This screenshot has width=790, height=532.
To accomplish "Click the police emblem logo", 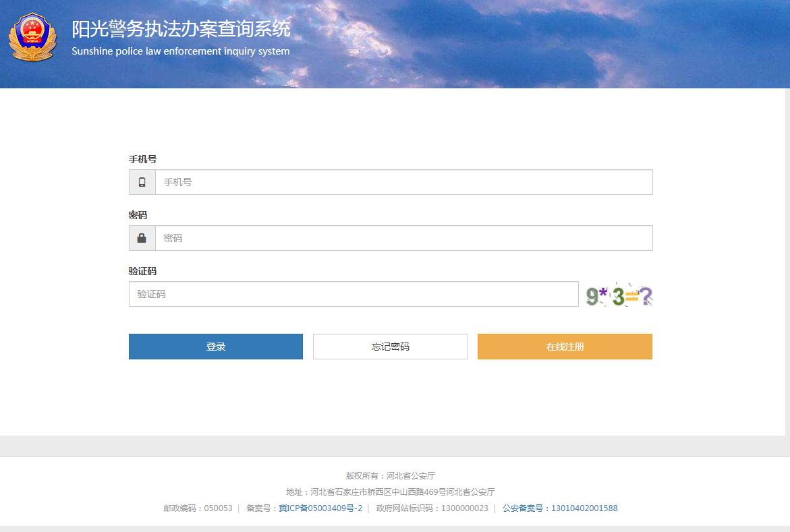I will coord(33,37).
